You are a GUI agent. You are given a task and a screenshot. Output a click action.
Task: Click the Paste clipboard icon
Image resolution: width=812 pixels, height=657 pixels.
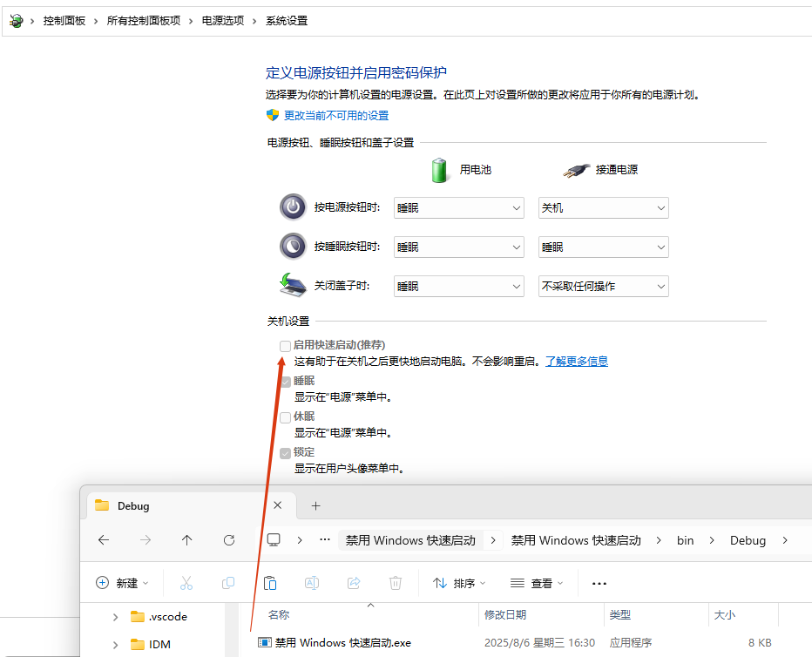pos(270,583)
